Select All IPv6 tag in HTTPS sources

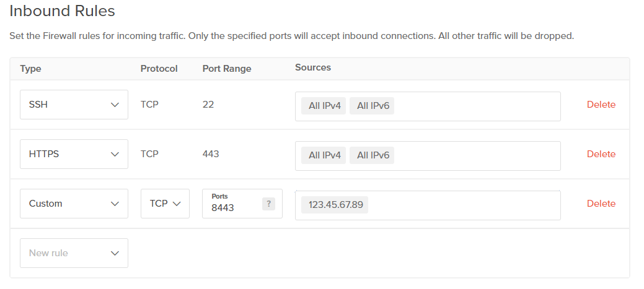point(373,155)
